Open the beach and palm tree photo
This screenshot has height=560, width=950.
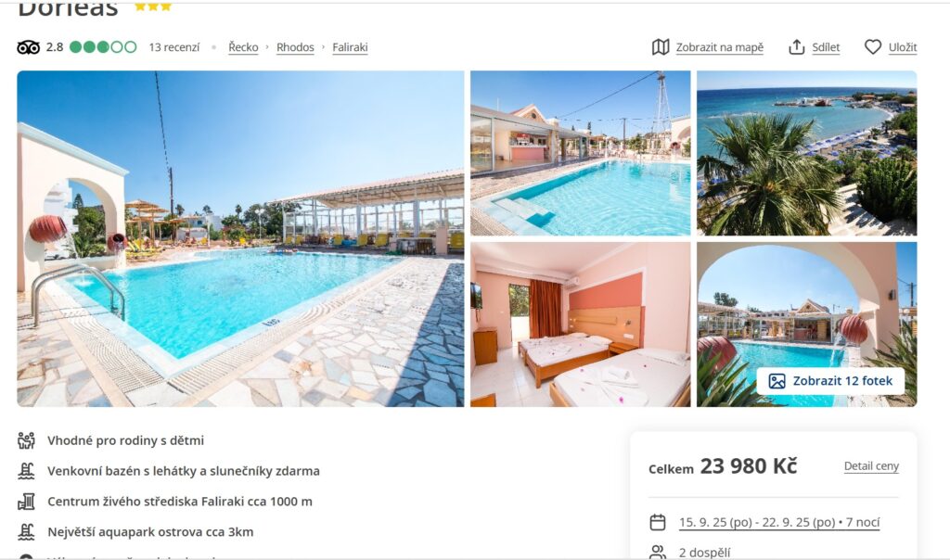[806, 153]
